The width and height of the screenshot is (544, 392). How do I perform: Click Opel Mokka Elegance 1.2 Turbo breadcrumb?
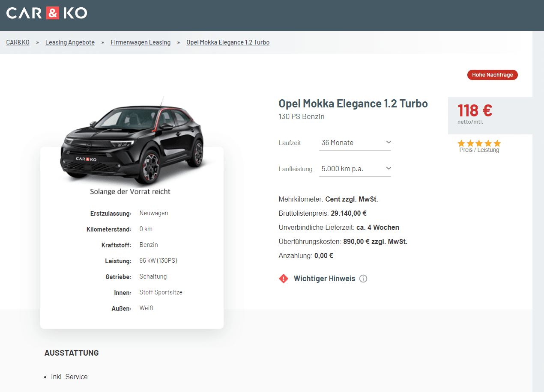[228, 42]
